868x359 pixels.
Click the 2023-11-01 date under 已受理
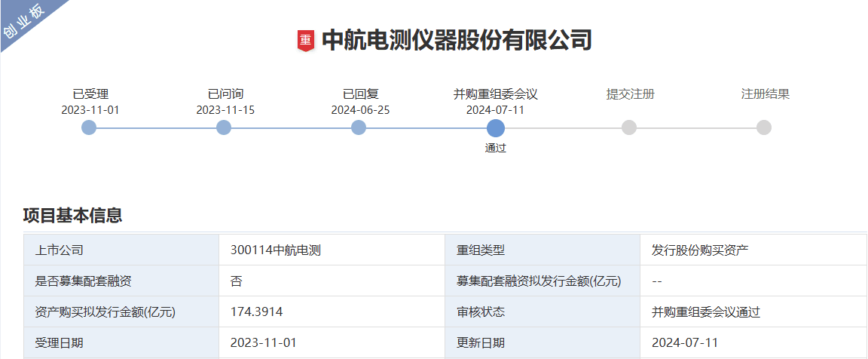tap(90, 109)
